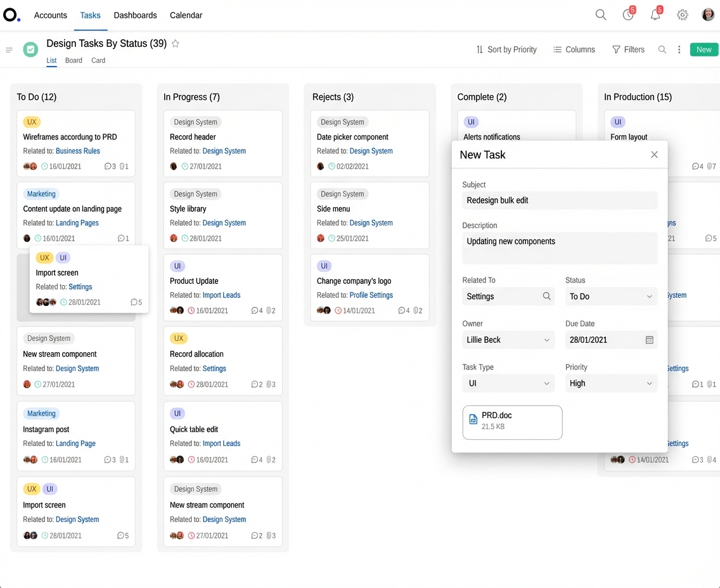Viewport: 720px width, 588px height.
Task: Open the PRD.doc attachment
Action: pos(512,422)
